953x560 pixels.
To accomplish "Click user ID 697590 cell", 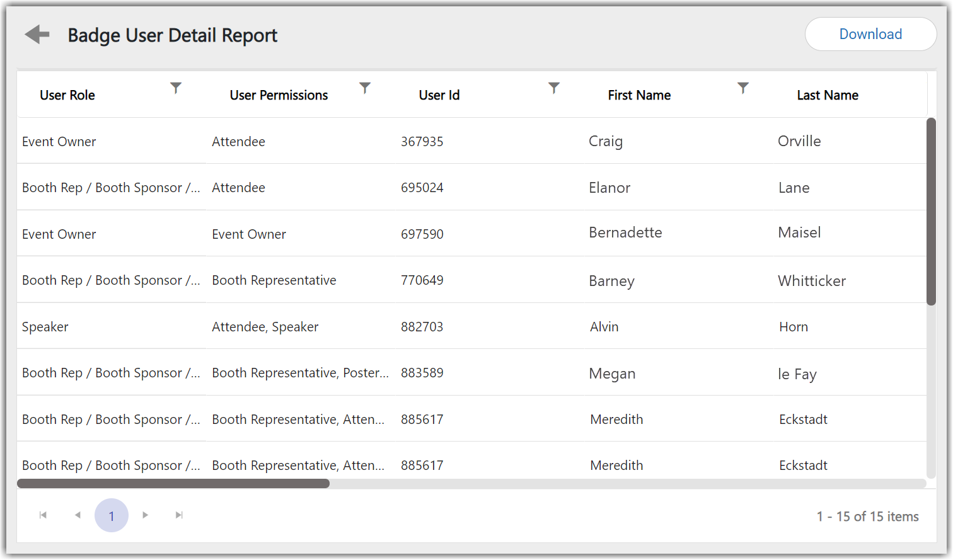I will tap(422, 234).
